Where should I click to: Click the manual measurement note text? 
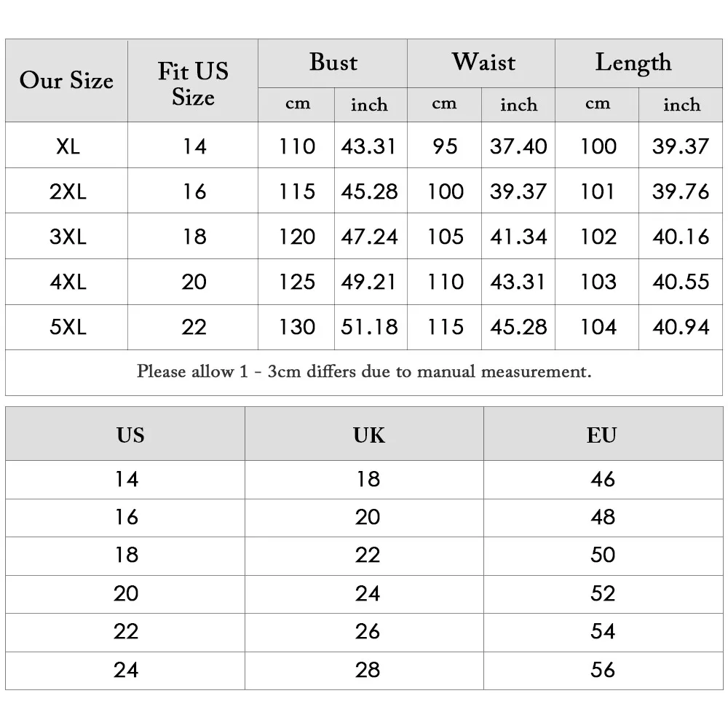click(364, 371)
